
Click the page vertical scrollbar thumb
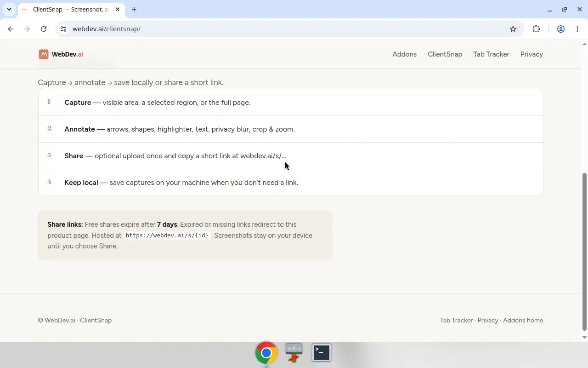coord(584,252)
